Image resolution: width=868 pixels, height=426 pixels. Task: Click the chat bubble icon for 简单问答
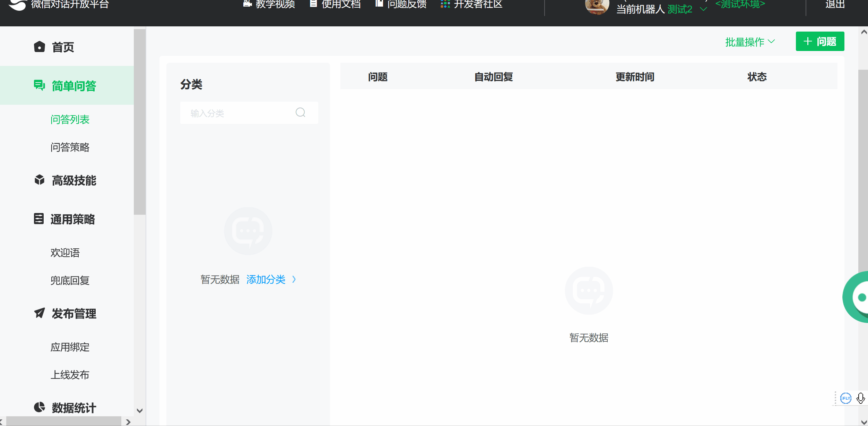40,85
